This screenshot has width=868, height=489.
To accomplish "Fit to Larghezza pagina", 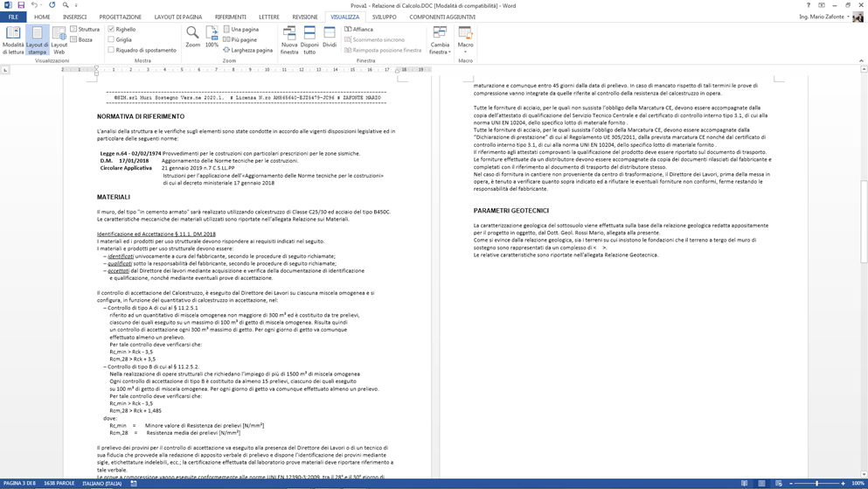I will click(247, 50).
